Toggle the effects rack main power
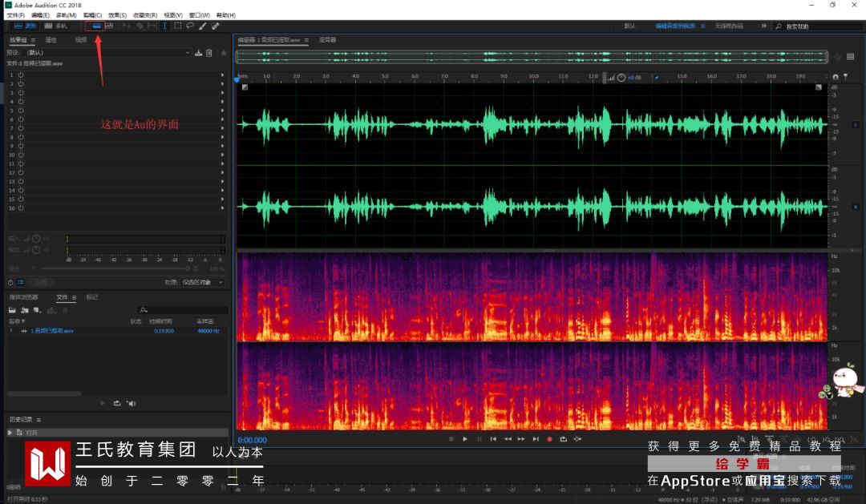The image size is (866, 504). 10,282
